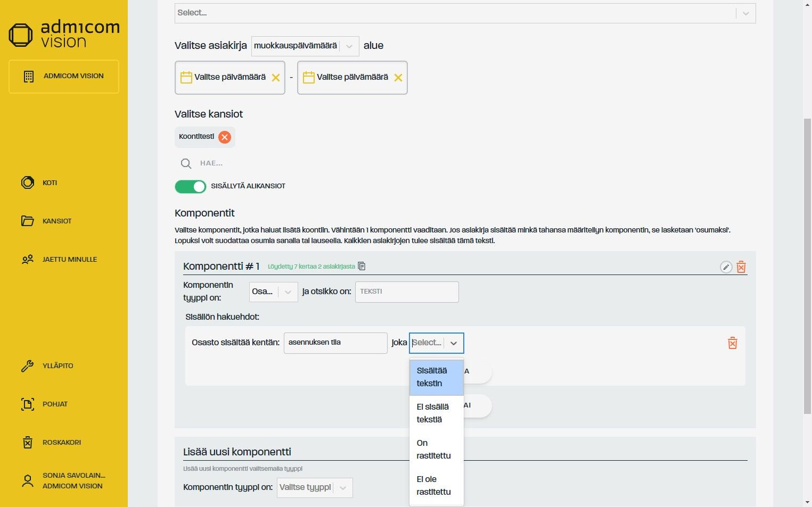Toggle the Sisällytä alikansiot switch
Viewport: 812px width, 507px height.
pos(190,187)
